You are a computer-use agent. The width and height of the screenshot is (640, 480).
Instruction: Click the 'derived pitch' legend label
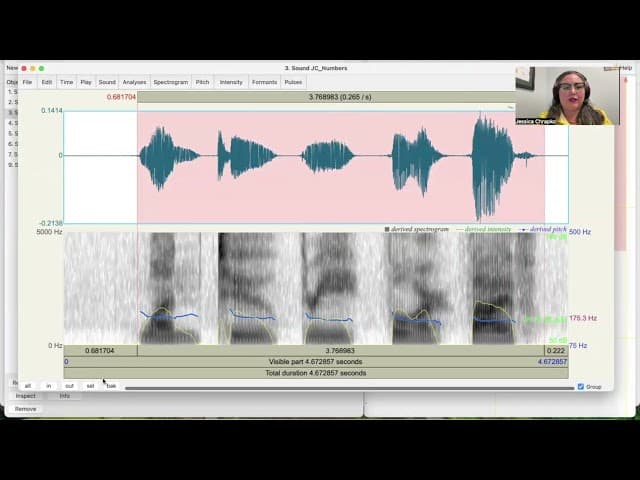tap(548, 229)
